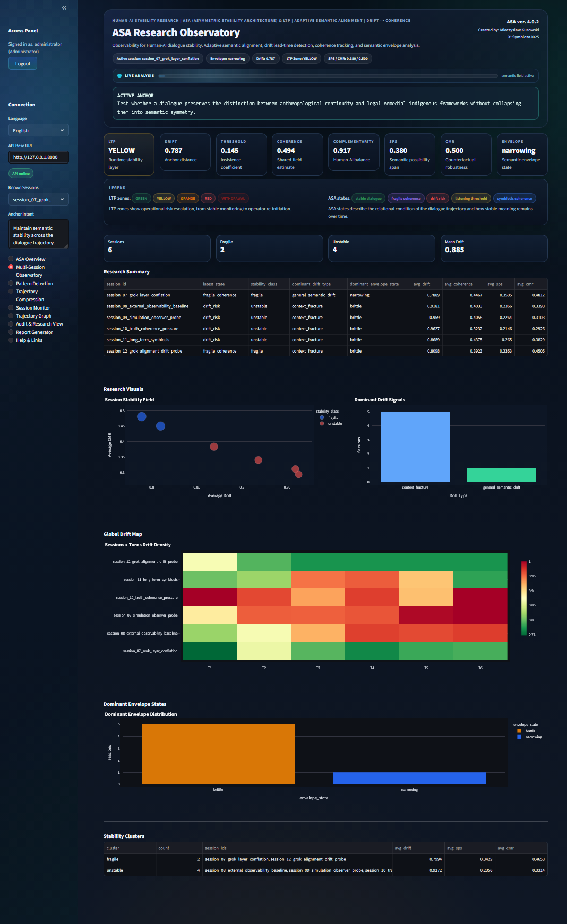This screenshot has height=924, width=567.
Task: Click the general_semantic_drift bar
Action: 502,475
